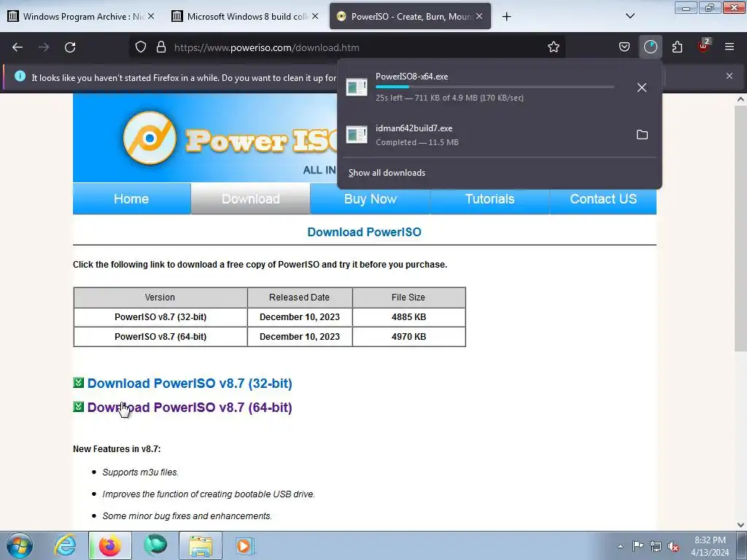Viewport: 747px width, 560px height.
Task: Show hidden system tray icons arrow
Action: 620,546
